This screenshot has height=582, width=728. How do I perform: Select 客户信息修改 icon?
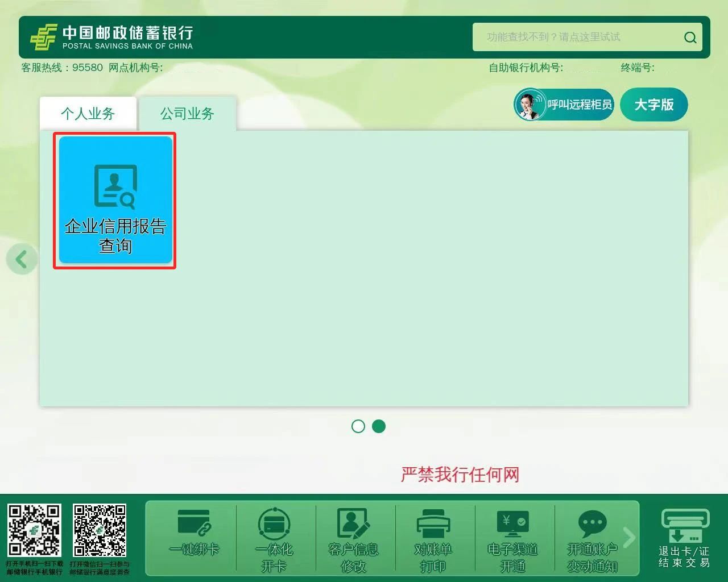353,523
